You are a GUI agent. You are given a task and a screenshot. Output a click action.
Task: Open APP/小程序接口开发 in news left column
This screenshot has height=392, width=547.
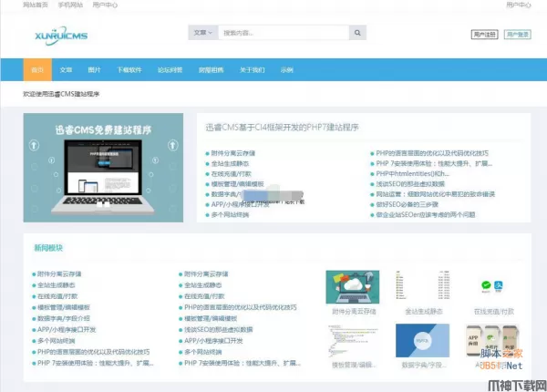coord(67,330)
